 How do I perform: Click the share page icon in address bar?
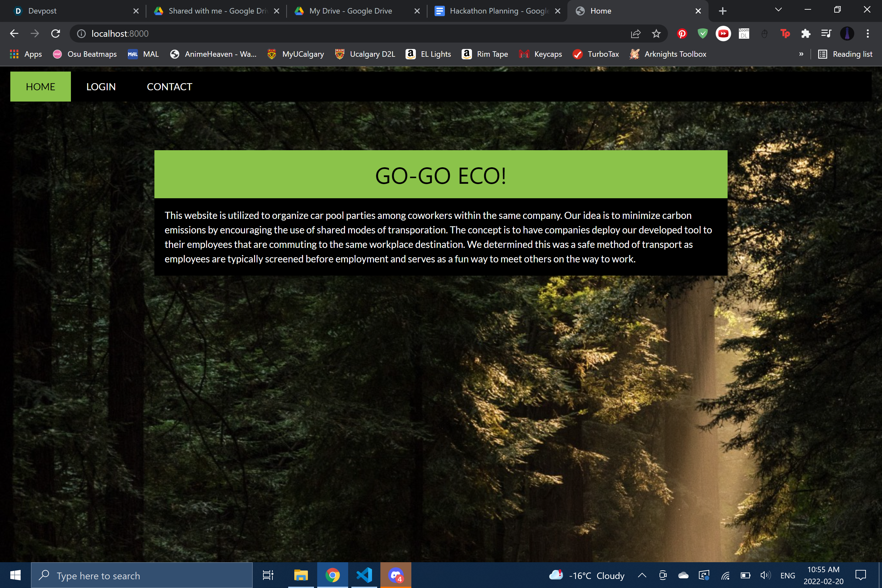[636, 34]
